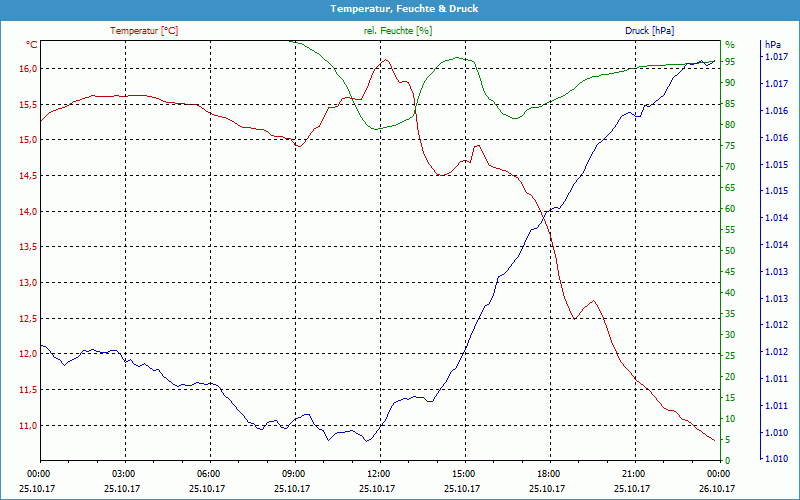Click the '06:00' time axis label
Screen dimensions: 800x500
point(207,474)
